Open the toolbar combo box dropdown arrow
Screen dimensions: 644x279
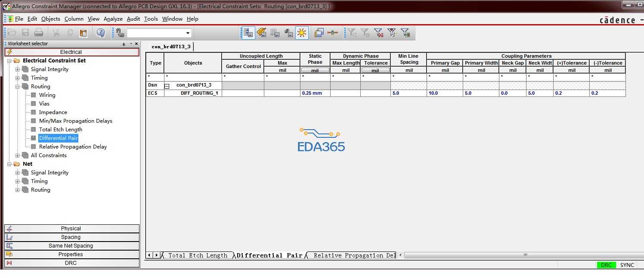tap(188, 33)
